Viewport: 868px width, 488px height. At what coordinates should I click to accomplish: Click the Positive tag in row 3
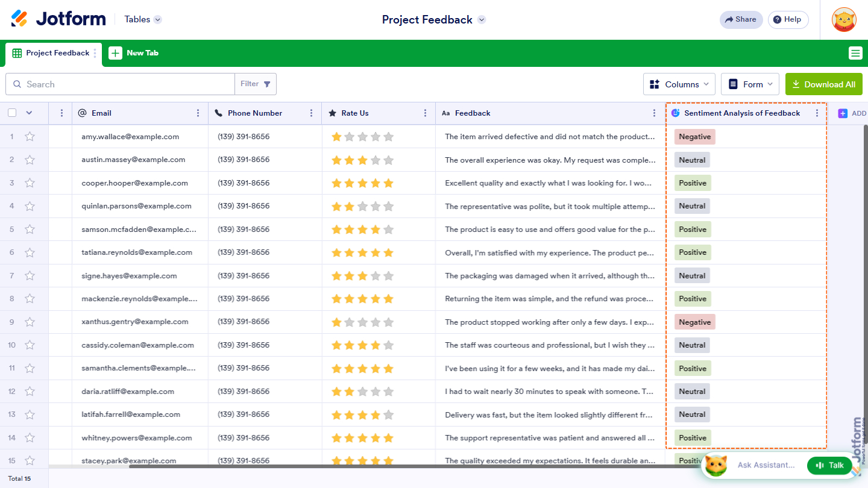(x=693, y=183)
